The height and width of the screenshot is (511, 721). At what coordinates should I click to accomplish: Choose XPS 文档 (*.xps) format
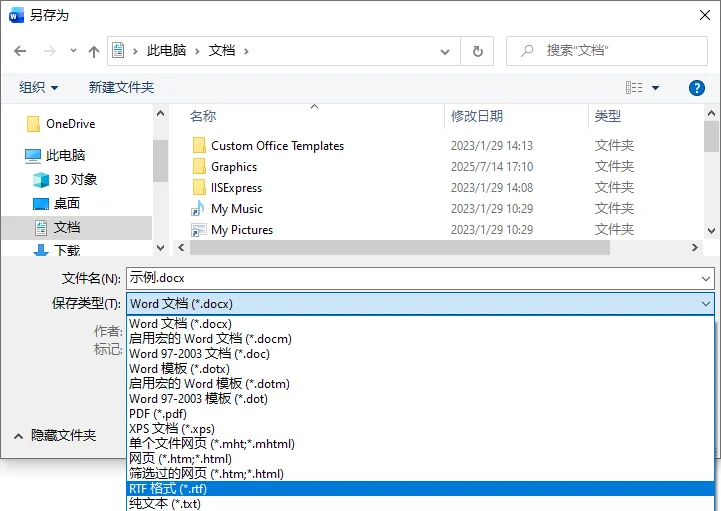click(420, 429)
